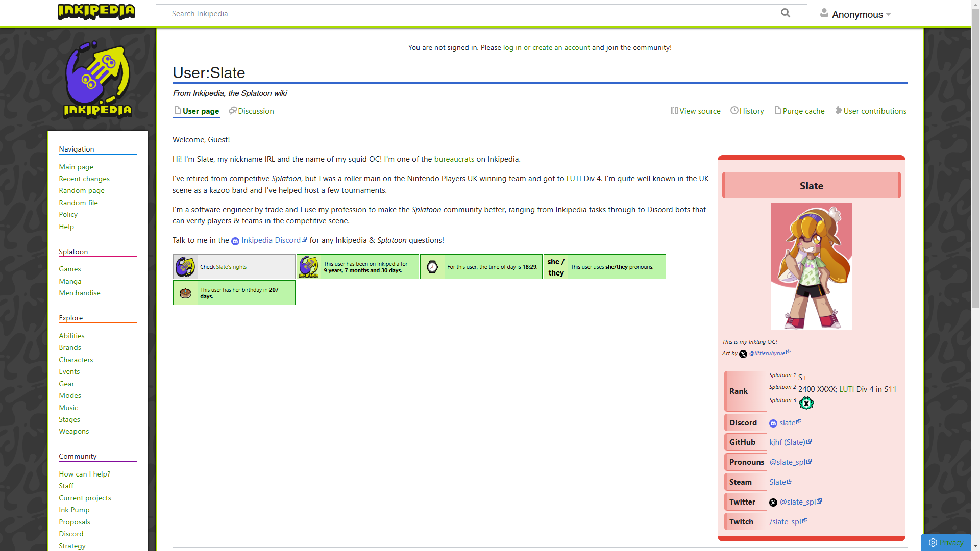Image resolution: width=980 pixels, height=551 pixels.
Task: Click the Splatoon 3 X rank badge
Action: (806, 403)
